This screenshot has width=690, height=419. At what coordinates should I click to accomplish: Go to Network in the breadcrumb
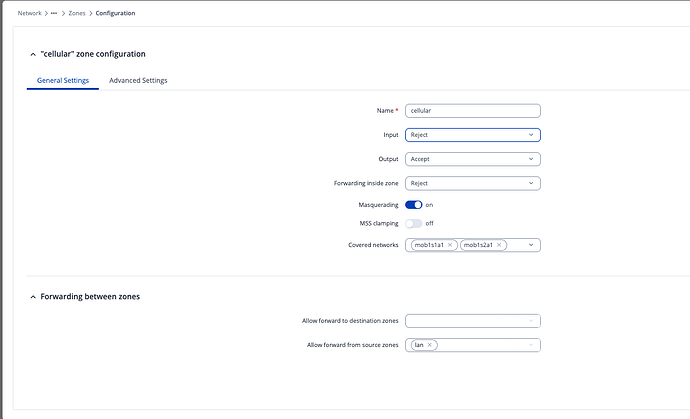point(29,13)
